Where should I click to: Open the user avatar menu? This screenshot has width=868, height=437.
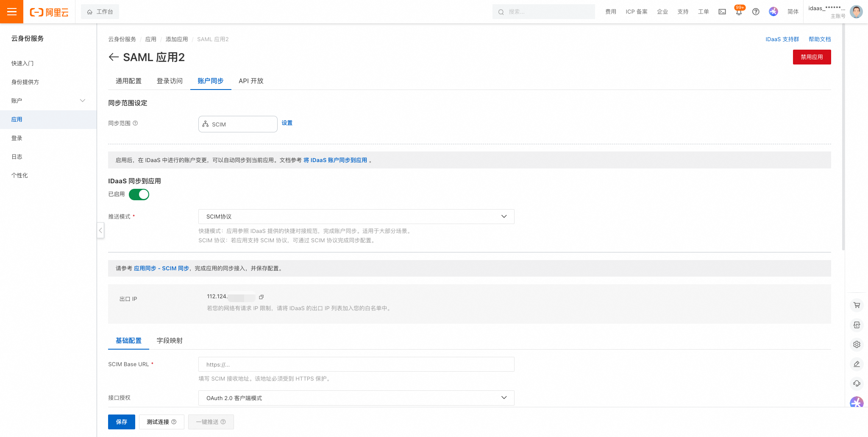pyautogui.click(x=856, y=12)
